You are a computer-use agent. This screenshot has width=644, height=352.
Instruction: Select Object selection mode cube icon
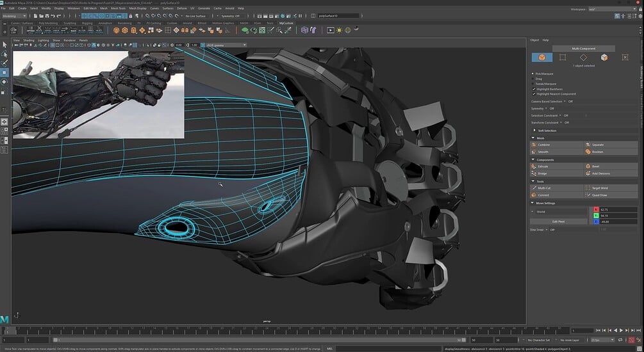click(541, 58)
